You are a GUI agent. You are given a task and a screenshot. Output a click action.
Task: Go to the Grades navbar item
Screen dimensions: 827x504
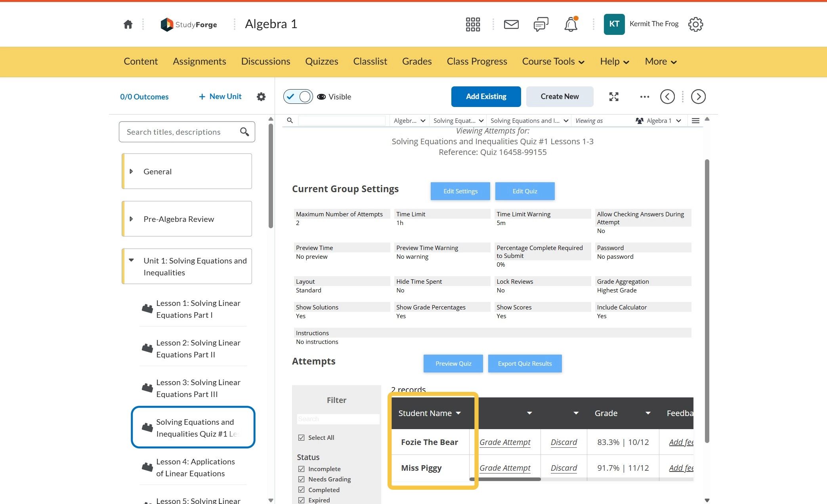click(416, 62)
